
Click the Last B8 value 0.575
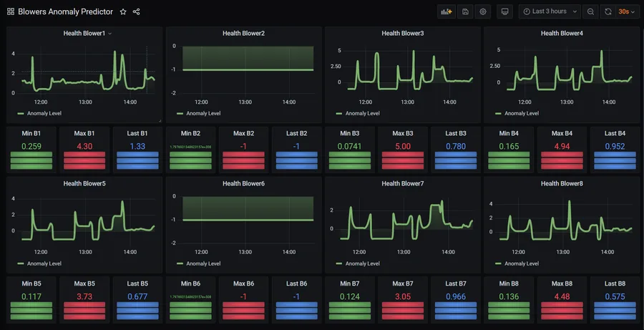615,296
